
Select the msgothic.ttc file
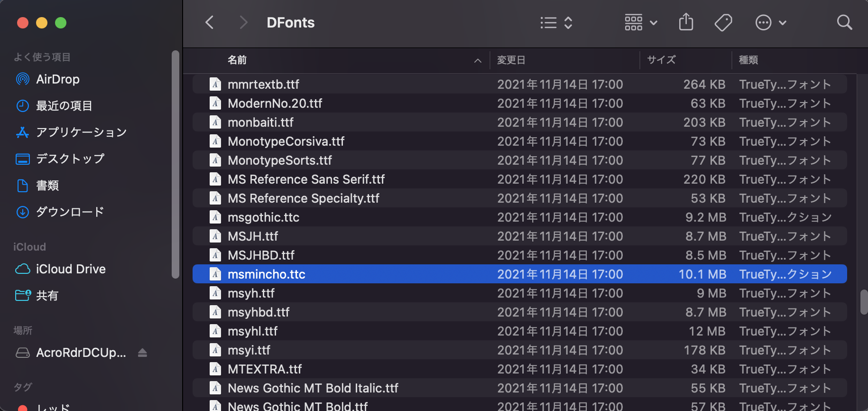click(x=263, y=217)
